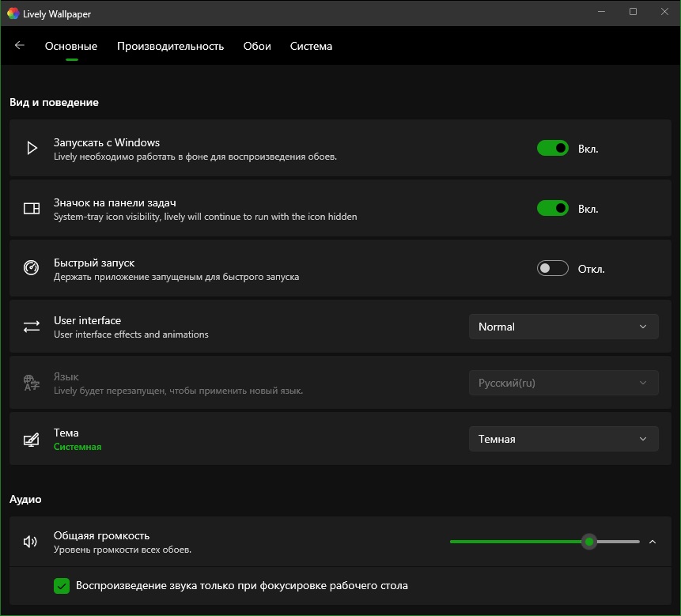
Task: Click the Вид и поведение heading
Action: (54, 103)
